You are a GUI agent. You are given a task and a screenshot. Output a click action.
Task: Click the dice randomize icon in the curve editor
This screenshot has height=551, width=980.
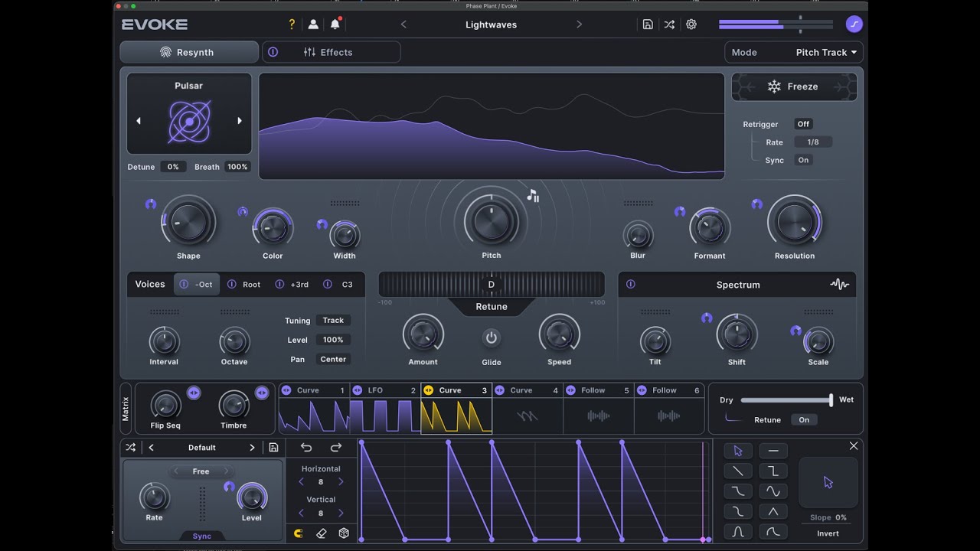pos(344,533)
